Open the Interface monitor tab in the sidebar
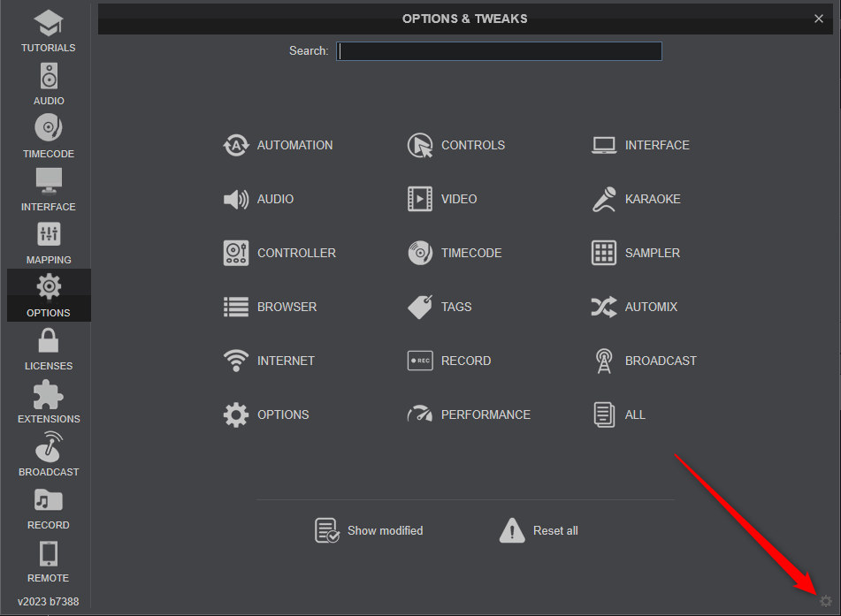This screenshot has width=841, height=616. (49, 190)
